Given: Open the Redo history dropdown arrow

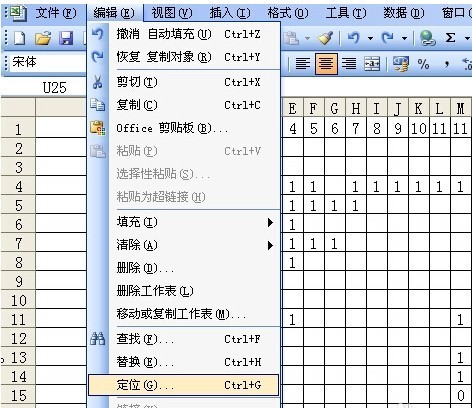Looking at the screenshot, I should click(404, 39).
